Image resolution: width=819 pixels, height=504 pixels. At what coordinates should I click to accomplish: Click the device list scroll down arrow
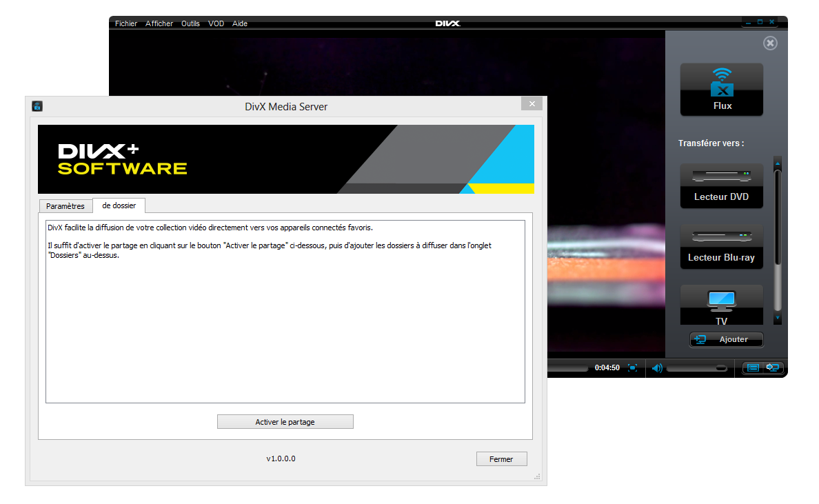777,317
